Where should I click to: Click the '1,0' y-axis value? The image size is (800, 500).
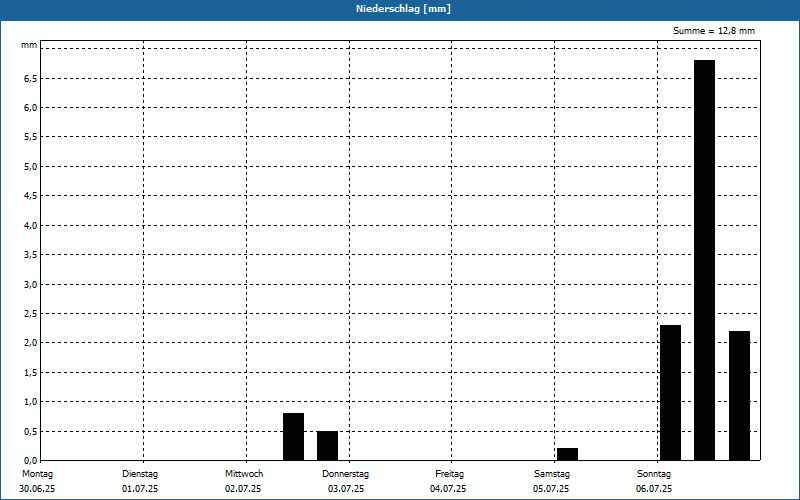(30, 402)
